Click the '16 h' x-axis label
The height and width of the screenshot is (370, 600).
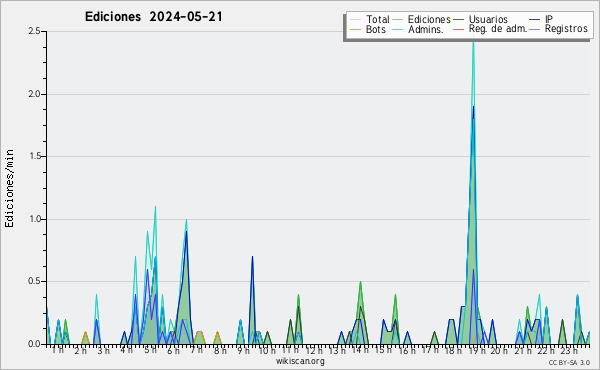pyautogui.click(x=407, y=350)
